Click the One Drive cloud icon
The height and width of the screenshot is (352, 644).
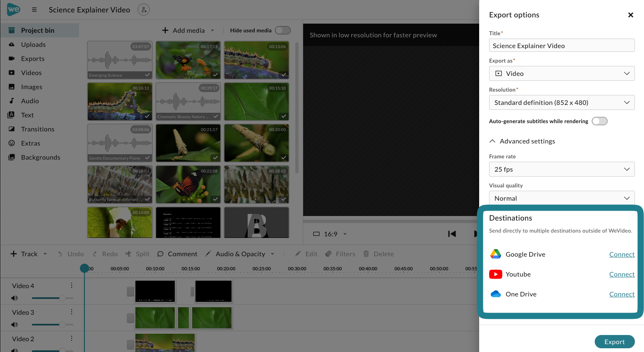tap(496, 294)
